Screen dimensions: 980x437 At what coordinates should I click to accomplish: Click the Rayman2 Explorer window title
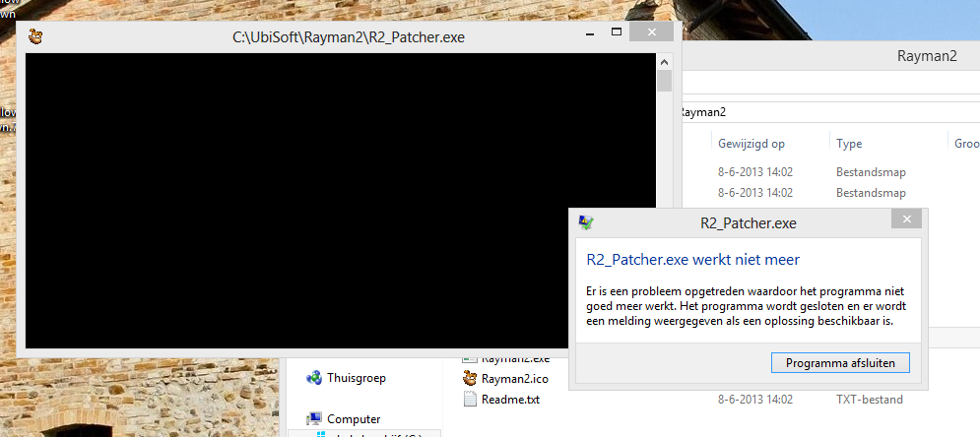pyautogui.click(x=927, y=55)
